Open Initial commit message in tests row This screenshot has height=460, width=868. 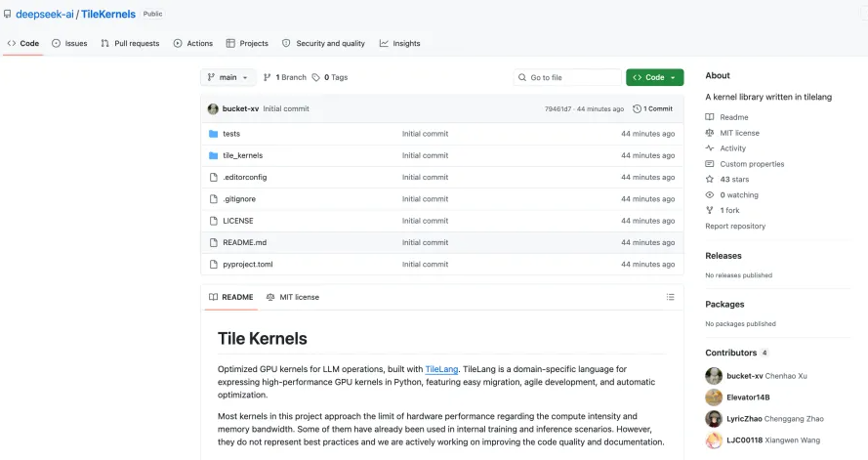[x=425, y=134]
